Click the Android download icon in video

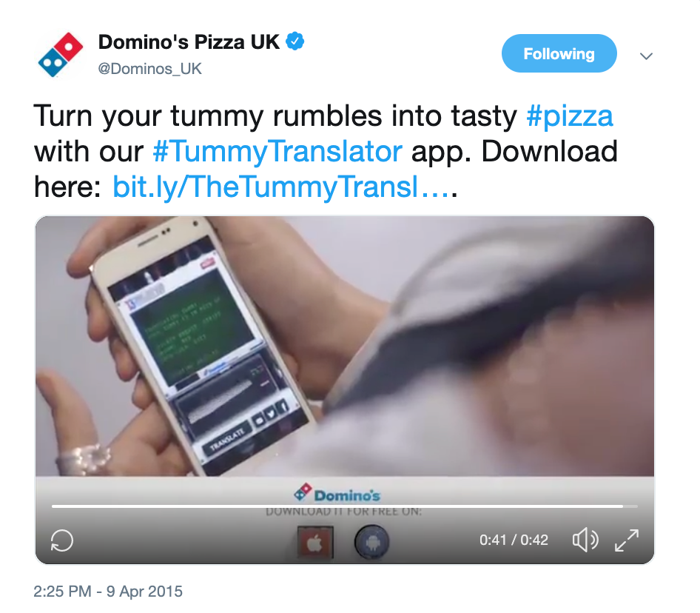tap(372, 543)
